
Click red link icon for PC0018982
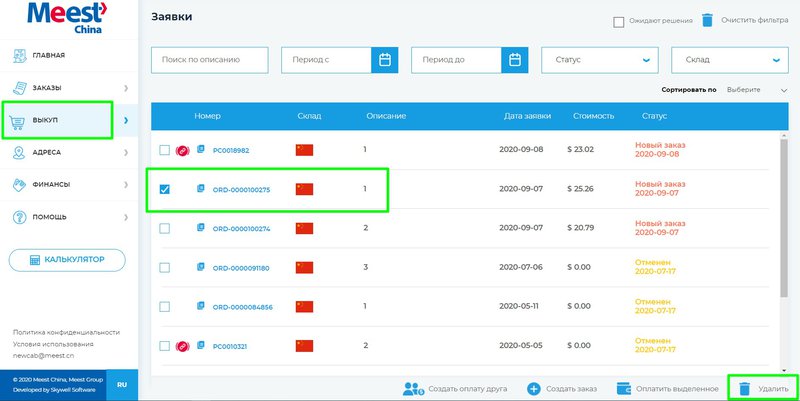(x=183, y=151)
